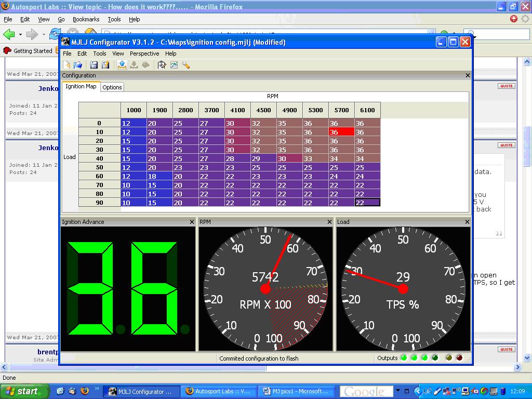Expand hidden quick launch icons chevron
Image resolution: width=532 pixels, height=399 pixels.
tap(97, 389)
